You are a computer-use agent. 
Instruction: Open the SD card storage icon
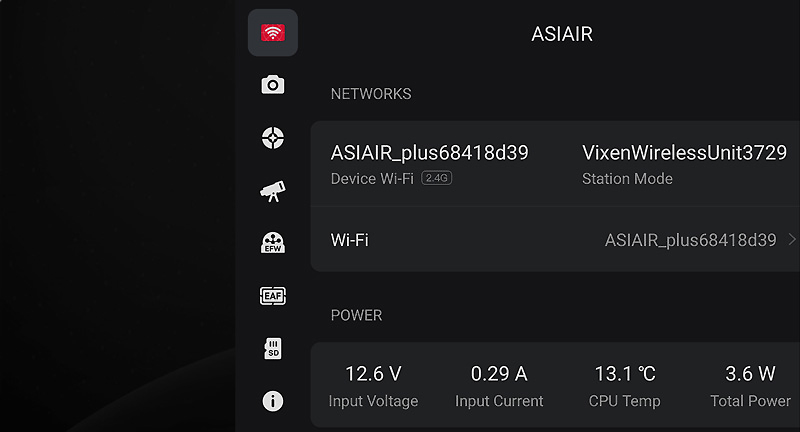[x=273, y=348]
